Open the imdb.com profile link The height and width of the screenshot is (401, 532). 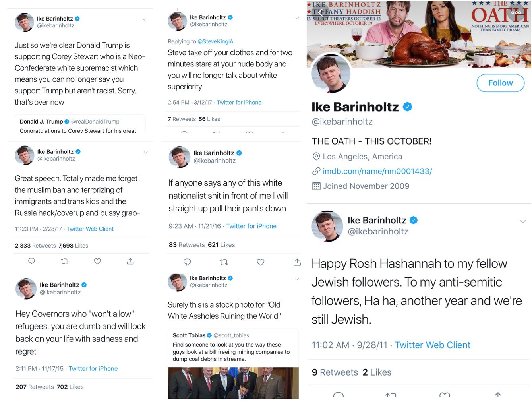[x=377, y=171]
